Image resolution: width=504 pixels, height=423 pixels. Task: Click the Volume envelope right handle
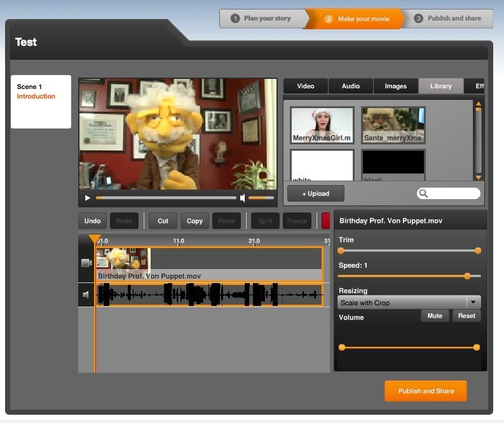click(x=477, y=347)
